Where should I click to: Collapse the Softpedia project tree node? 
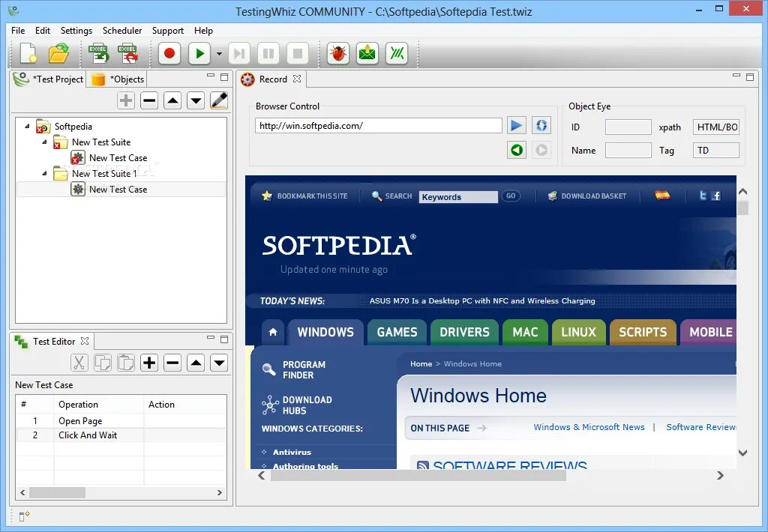(27, 127)
